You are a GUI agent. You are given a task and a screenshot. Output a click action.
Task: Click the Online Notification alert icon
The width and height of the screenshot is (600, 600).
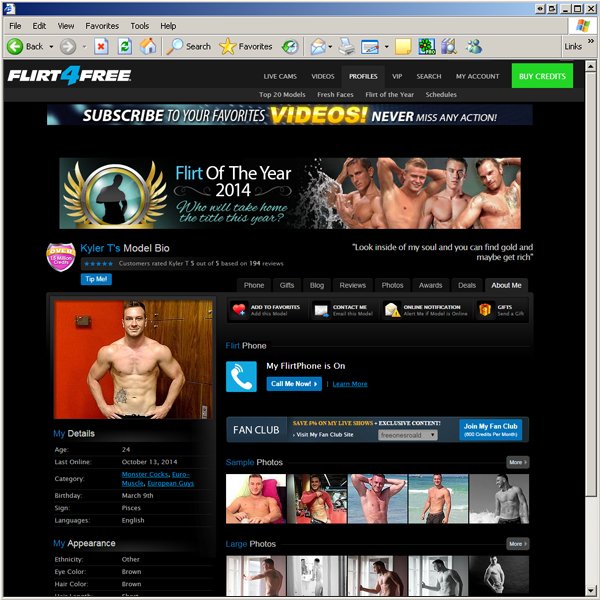[392, 310]
